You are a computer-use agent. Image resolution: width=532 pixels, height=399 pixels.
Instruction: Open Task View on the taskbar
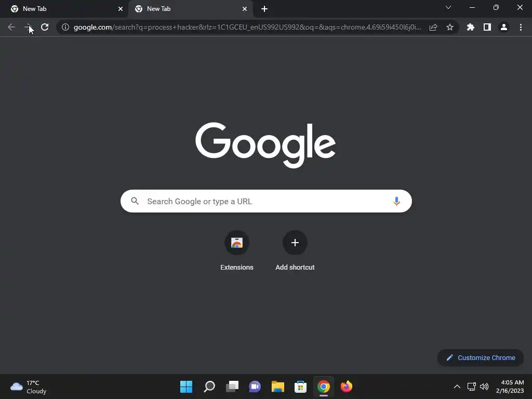(232, 387)
